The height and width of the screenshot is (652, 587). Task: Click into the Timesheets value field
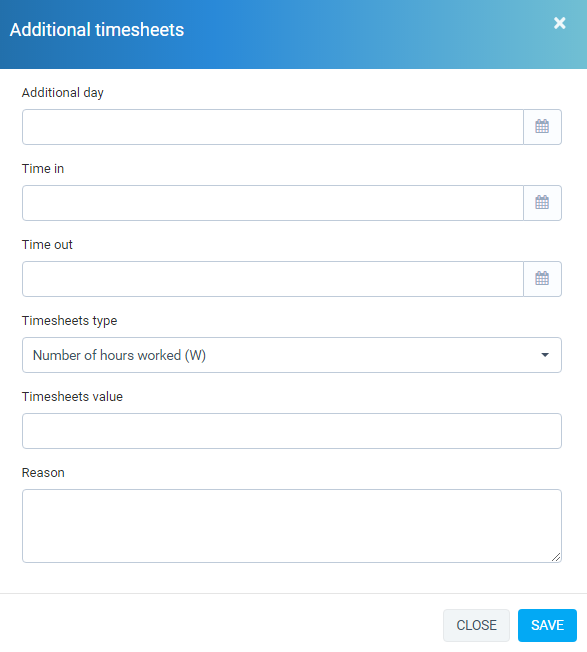[292, 431]
